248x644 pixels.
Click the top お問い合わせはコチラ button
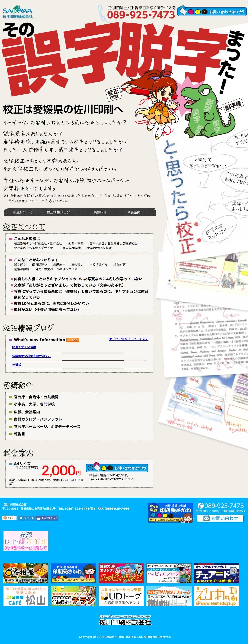click(212, 12)
